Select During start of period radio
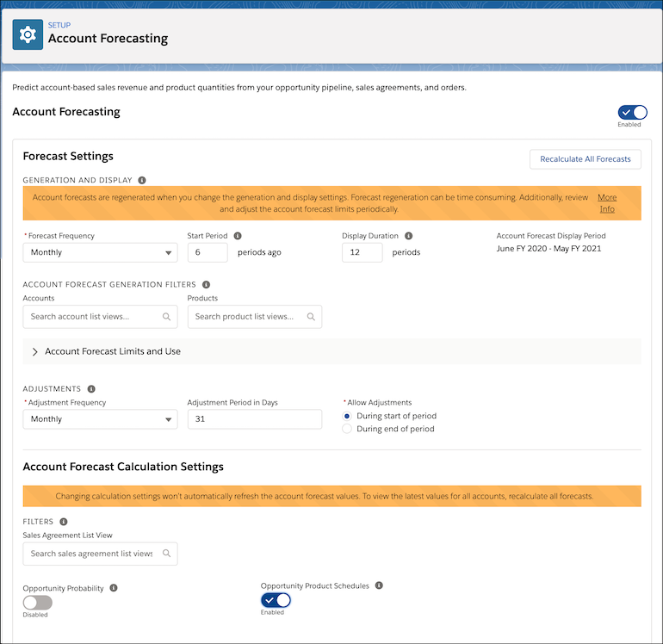The width and height of the screenshot is (663, 644). 347,416
